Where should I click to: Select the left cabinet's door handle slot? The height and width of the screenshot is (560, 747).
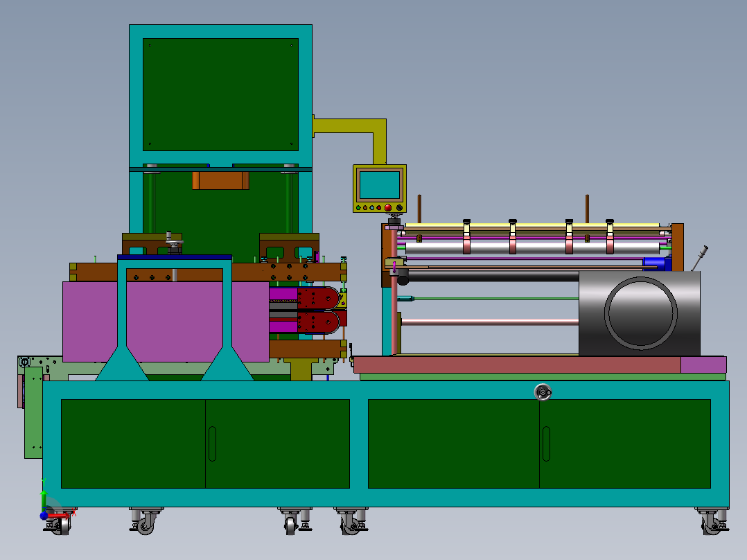click(x=213, y=444)
